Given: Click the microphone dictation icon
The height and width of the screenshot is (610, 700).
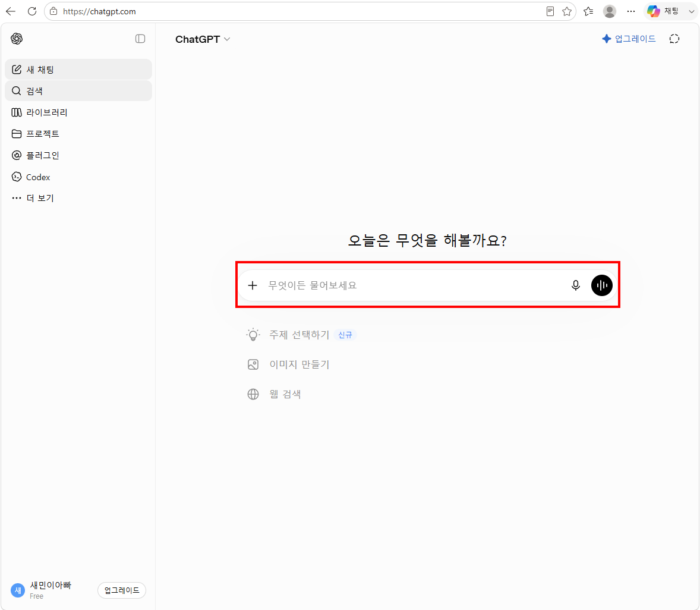Looking at the screenshot, I should pyautogui.click(x=576, y=285).
